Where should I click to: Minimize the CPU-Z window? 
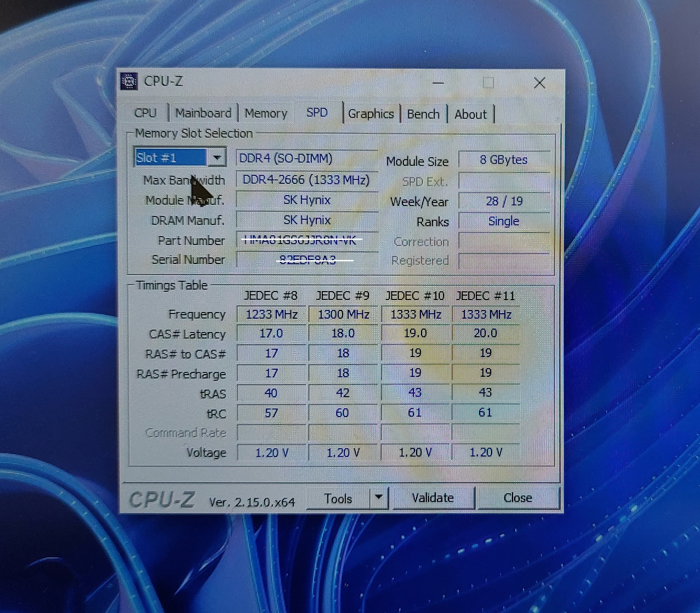(x=438, y=83)
